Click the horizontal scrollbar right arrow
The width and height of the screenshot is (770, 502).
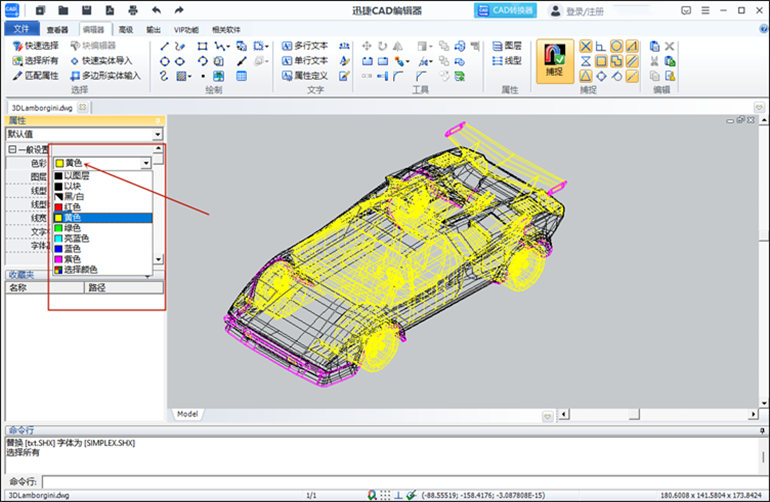pyautogui.click(x=753, y=415)
